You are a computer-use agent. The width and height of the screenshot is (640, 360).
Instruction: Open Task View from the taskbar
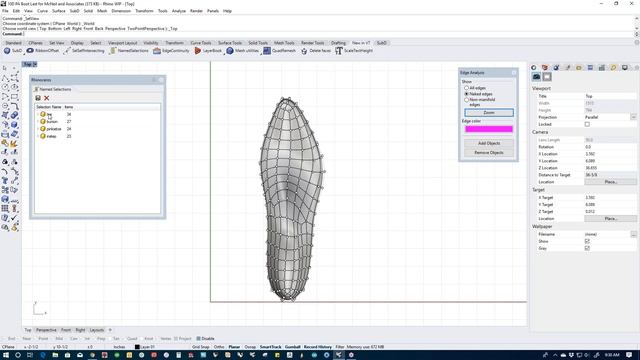[x=30, y=355]
